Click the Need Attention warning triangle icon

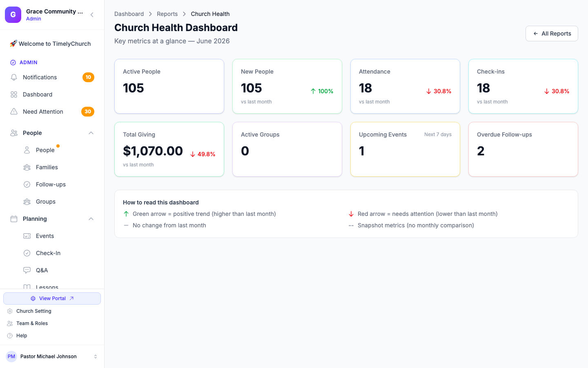point(14,112)
